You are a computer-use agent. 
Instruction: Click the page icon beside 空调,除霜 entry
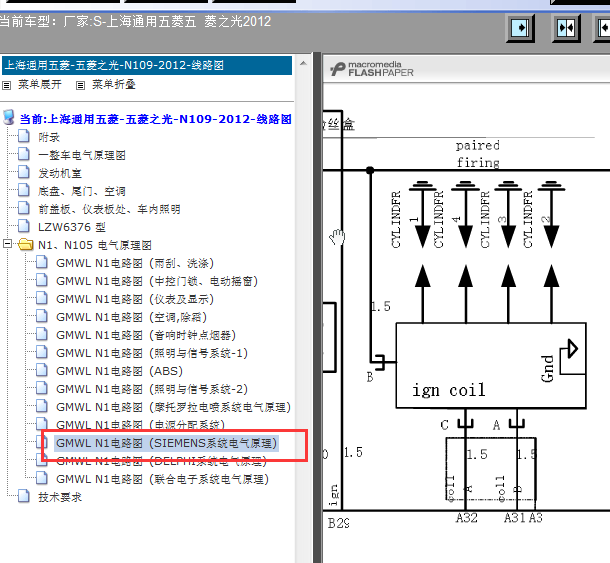(42, 316)
